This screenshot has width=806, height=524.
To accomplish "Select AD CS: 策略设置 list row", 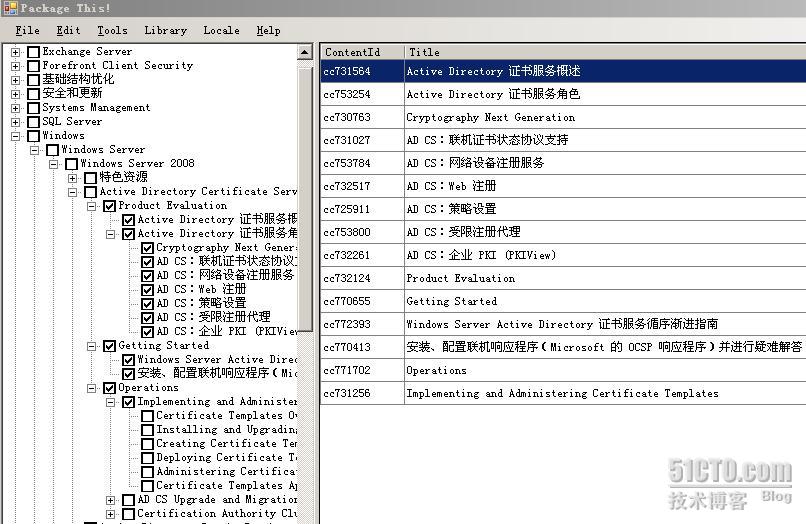I will coord(563,209).
